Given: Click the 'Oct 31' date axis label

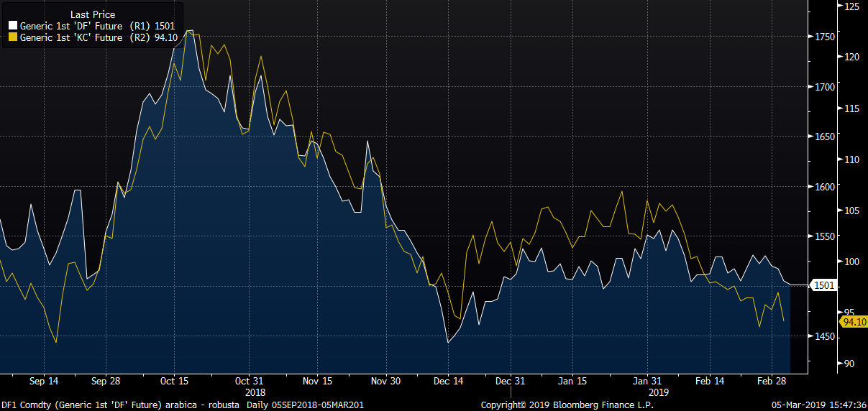Looking at the screenshot, I should (x=250, y=382).
